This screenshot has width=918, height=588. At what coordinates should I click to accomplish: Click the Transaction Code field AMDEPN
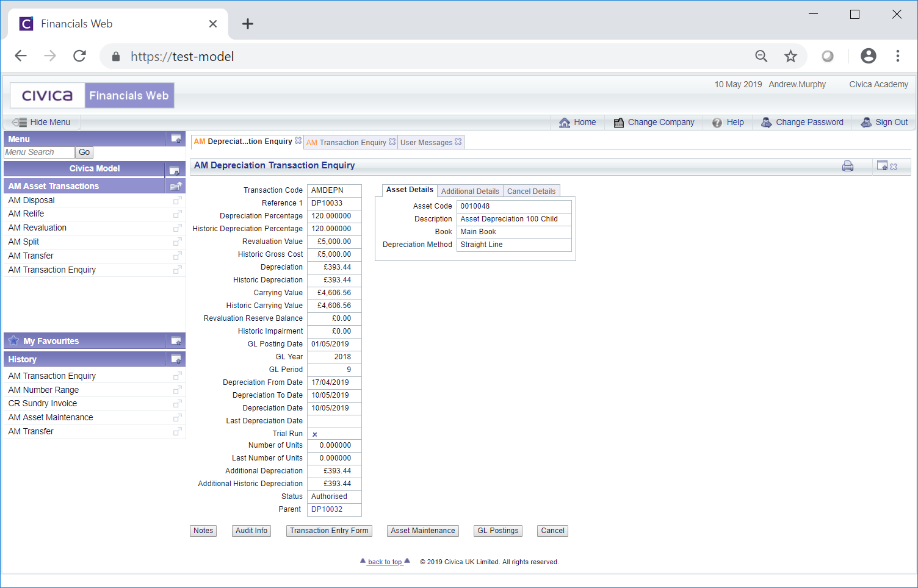(334, 190)
